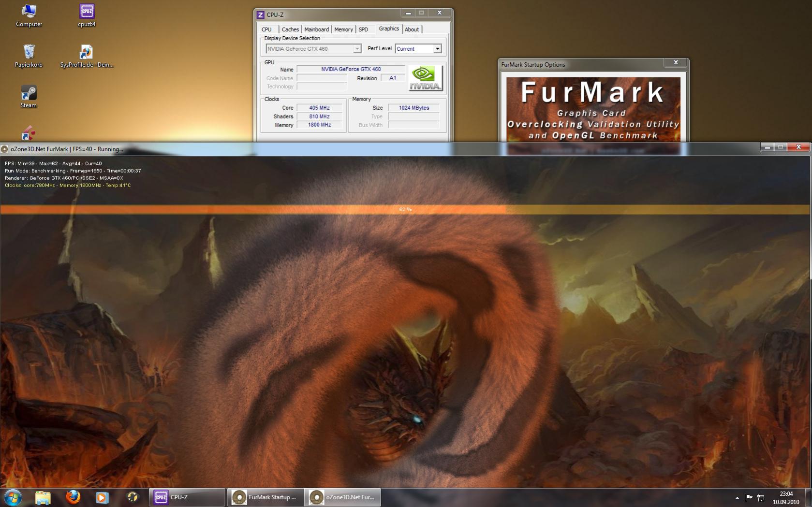This screenshot has height=507, width=812.
Task: Click the Renderer GeForce GTX 460 line
Action: [64, 178]
